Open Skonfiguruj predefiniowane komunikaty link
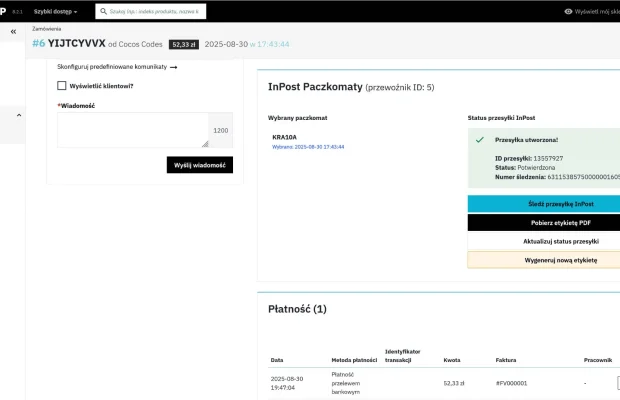 [x=112, y=67]
